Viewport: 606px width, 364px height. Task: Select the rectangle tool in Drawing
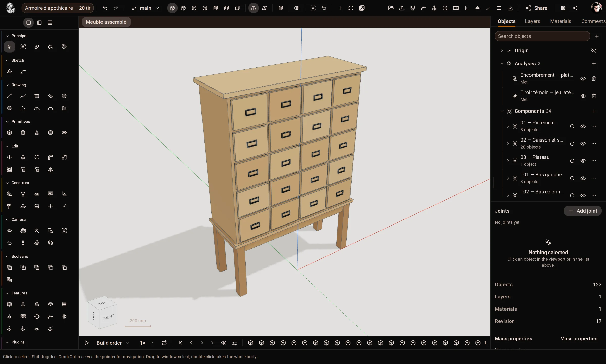pos(37,96)
